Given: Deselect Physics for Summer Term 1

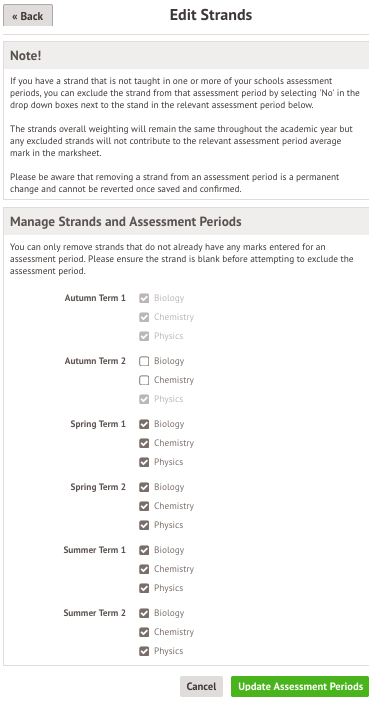Looking at the screenshot, I should point(144,588).
